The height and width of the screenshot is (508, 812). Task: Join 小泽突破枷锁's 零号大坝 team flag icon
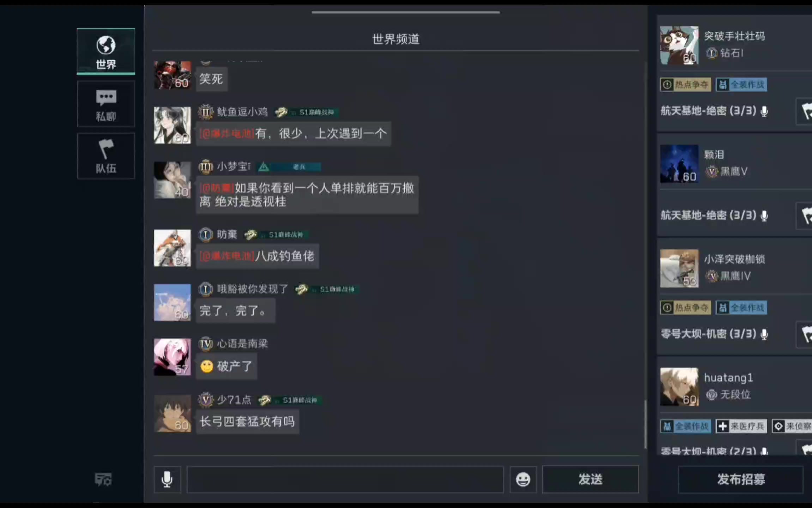(x=806, y=334)
